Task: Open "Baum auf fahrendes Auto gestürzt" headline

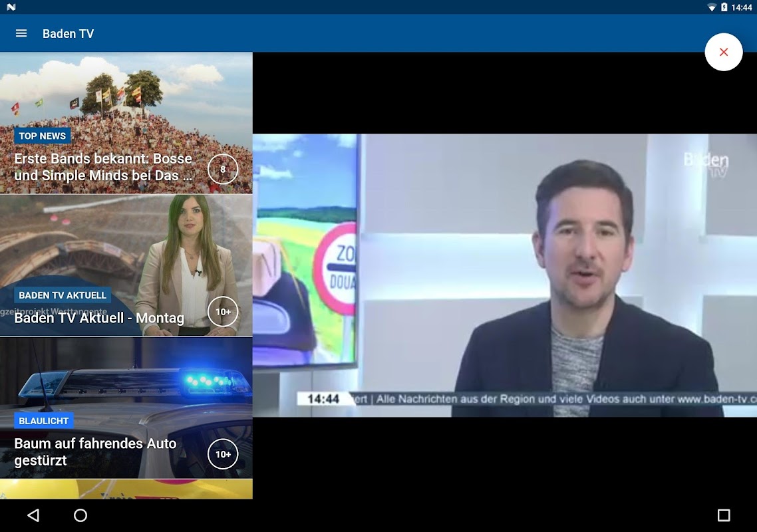Action: point(95,452)
